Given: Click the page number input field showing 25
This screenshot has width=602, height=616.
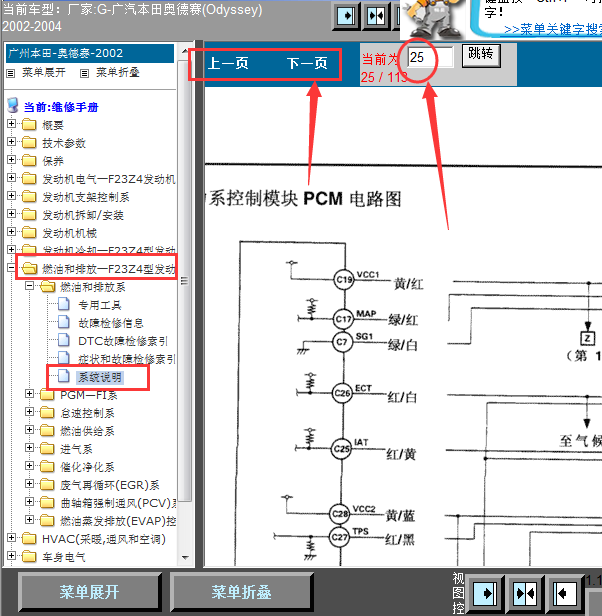Looking at the screenshot, I should (430, 57).
